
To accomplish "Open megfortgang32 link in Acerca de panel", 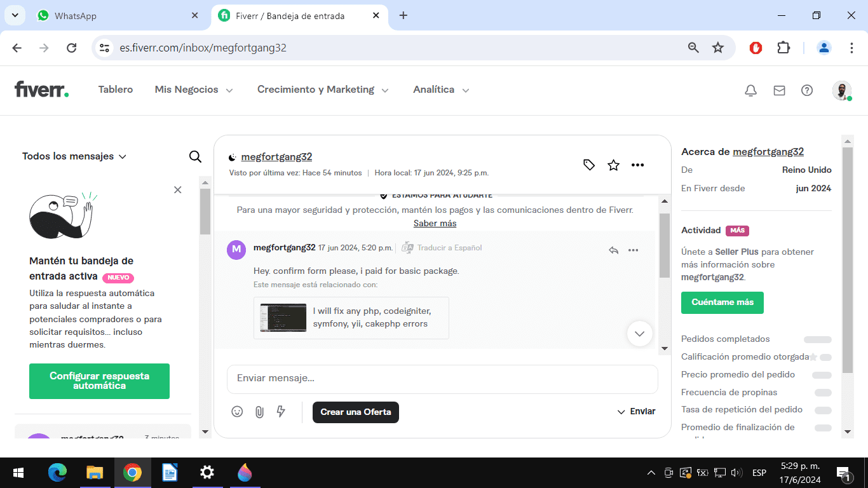I will (x=768, y=152).
